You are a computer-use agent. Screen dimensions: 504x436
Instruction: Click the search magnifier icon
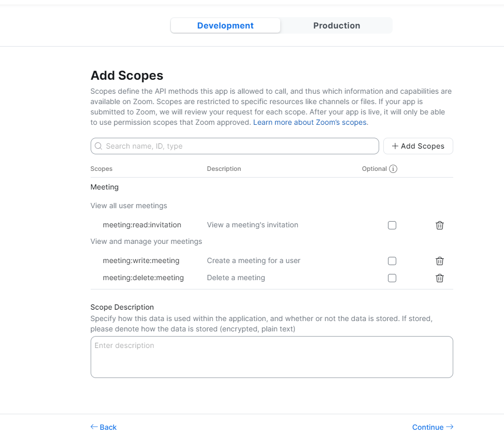click(98, 146)
